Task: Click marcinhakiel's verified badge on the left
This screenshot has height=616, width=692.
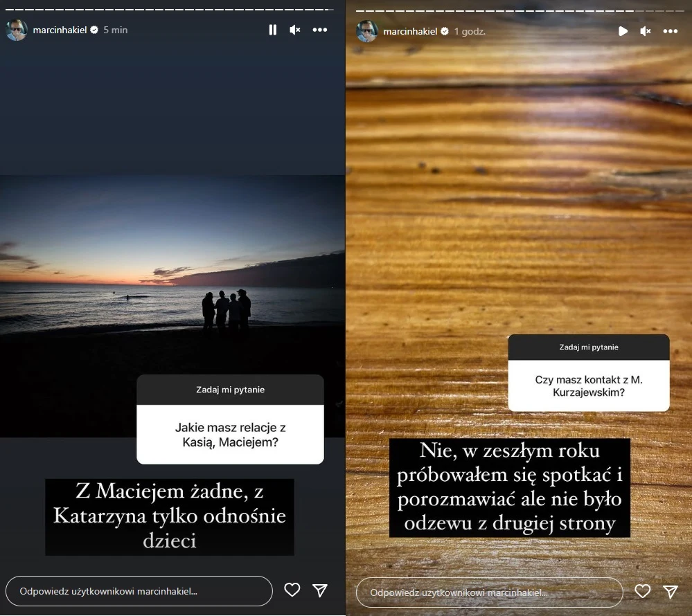Action: (x=93, y=30)
